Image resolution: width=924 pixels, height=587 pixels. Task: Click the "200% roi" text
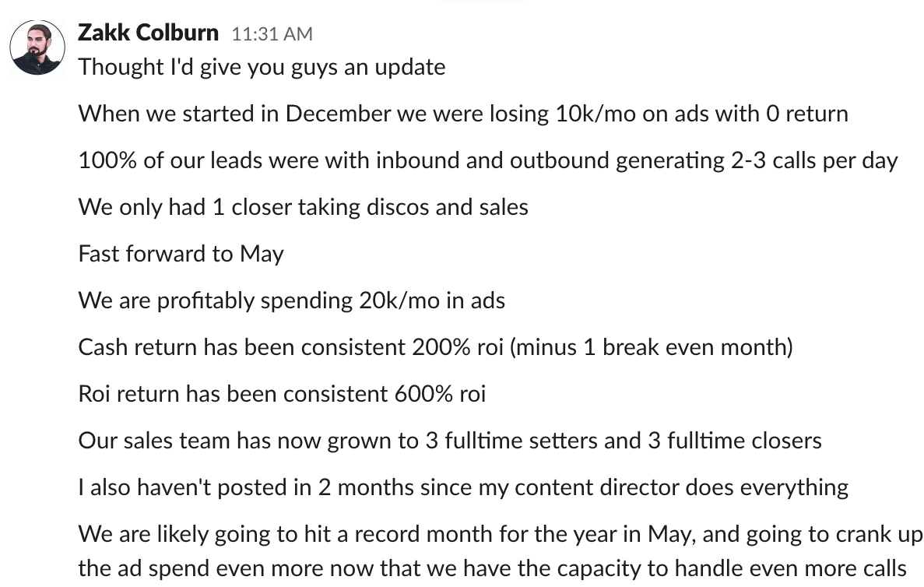458,347
